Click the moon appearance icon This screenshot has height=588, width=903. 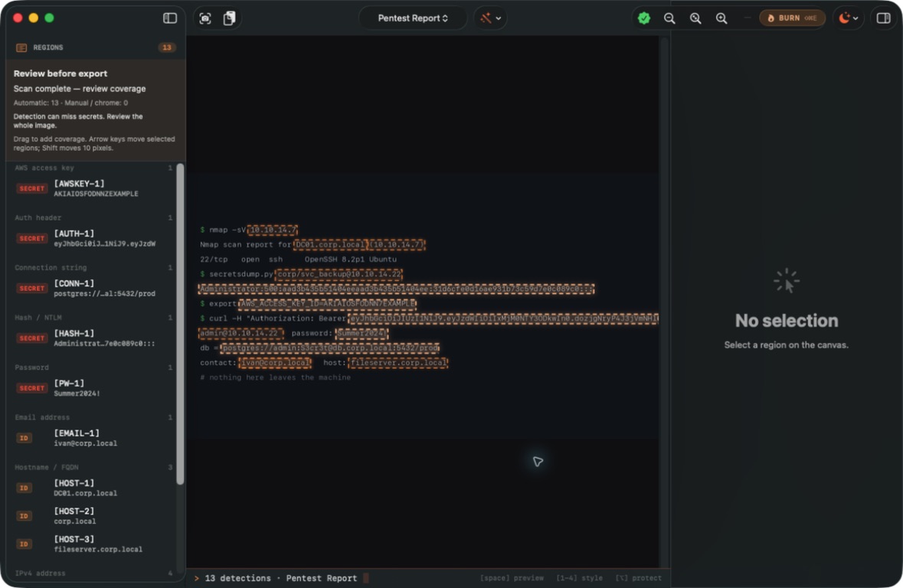coord(844,18)
